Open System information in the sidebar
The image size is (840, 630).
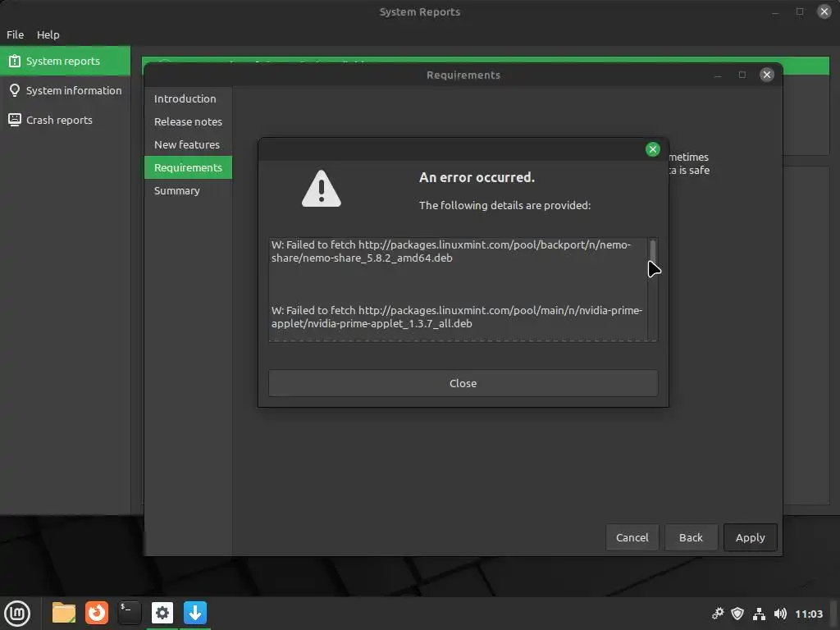point(65,90)
